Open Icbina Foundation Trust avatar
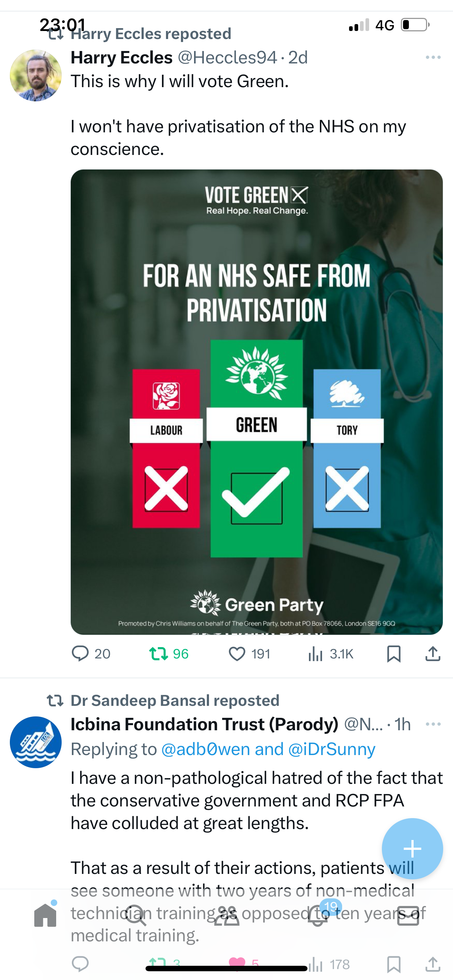 point(36,742)
